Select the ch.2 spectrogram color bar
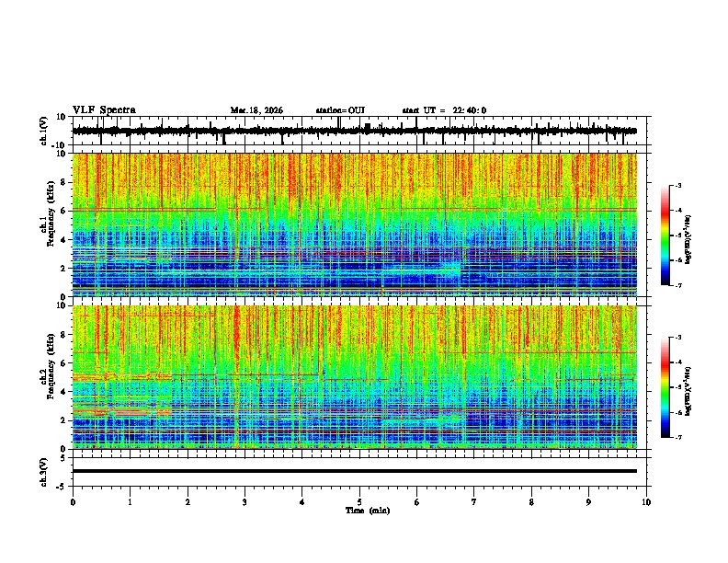 tap(665, 387)
